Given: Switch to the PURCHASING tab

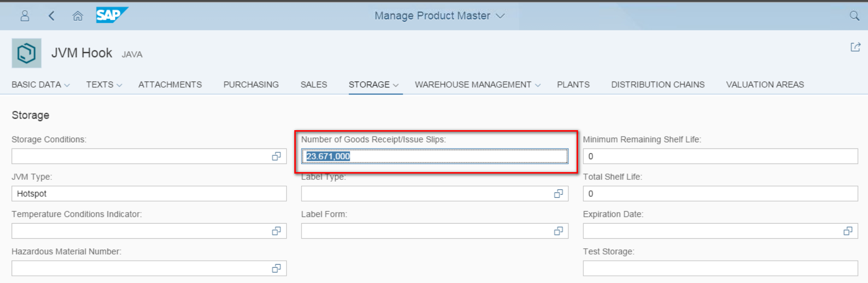Looking at the screenshot, I should [x=251, y=84].
